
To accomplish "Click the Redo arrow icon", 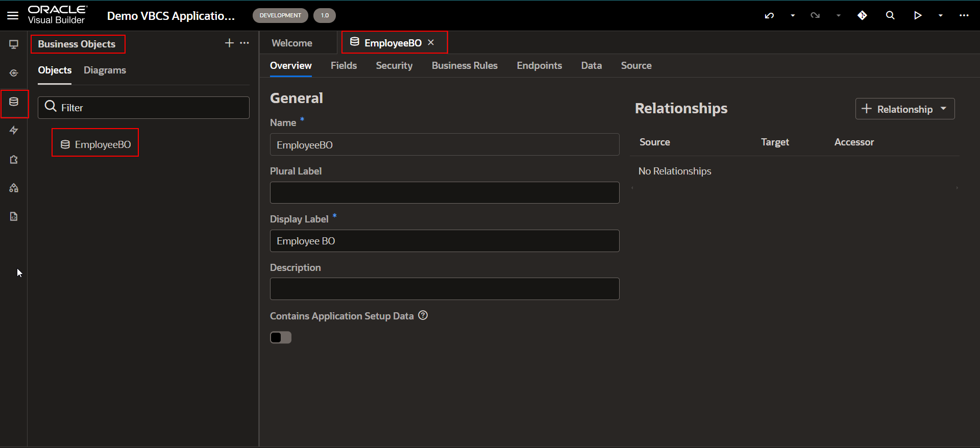I will coord(815,15).
